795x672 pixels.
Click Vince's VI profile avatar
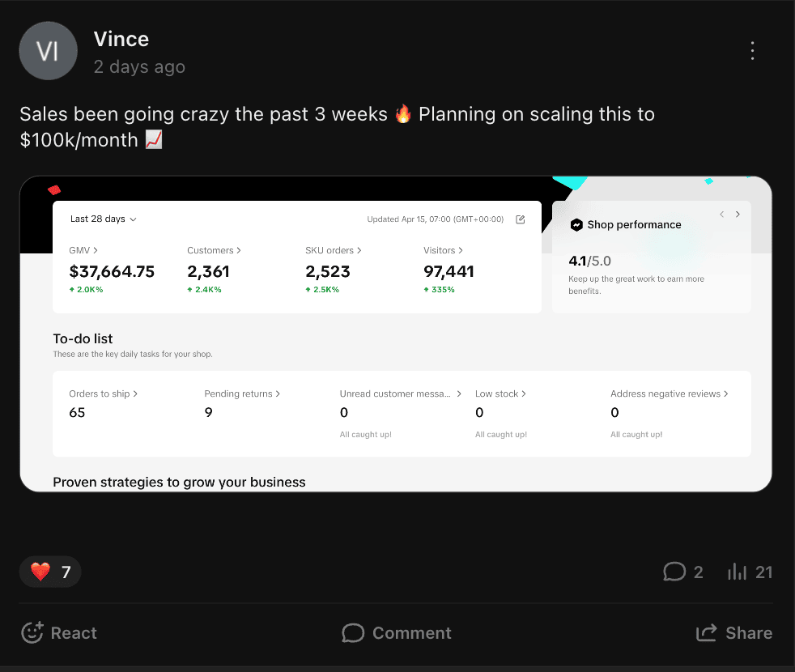coord(48,51)
